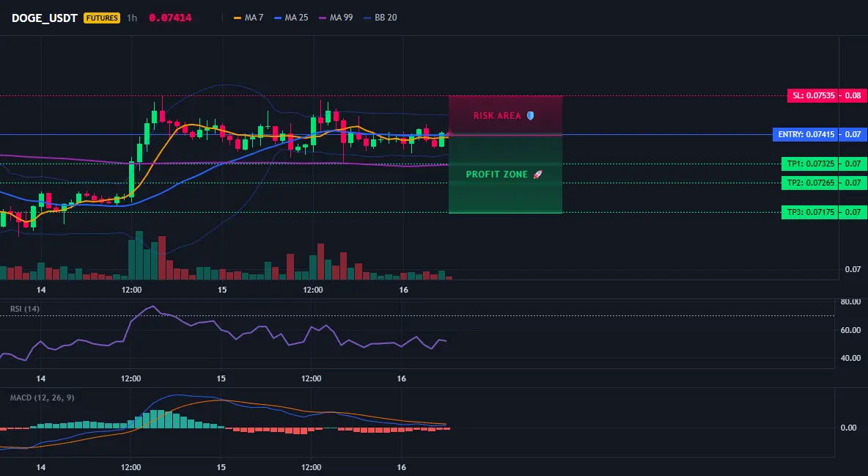Toggle the MA 99 legend item

(336, 18)
